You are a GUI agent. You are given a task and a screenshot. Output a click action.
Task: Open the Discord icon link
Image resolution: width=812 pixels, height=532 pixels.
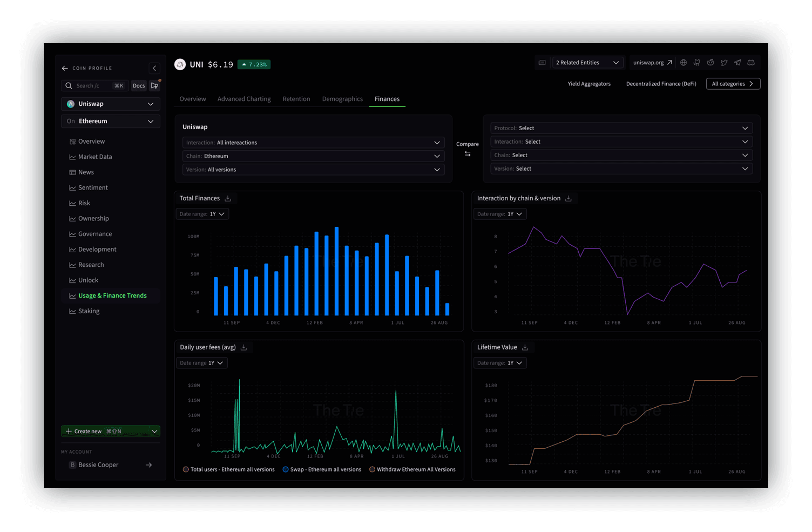pos(751,63)
